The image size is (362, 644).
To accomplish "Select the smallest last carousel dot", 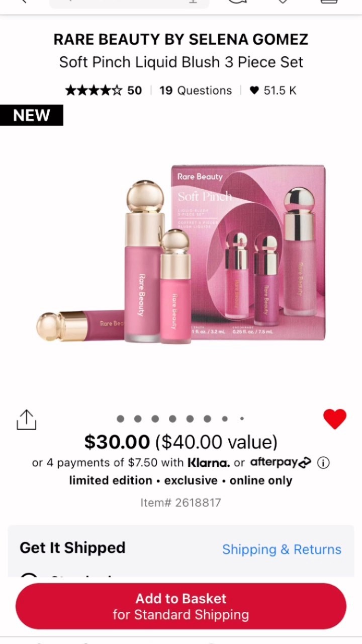I will pos(242,419).
